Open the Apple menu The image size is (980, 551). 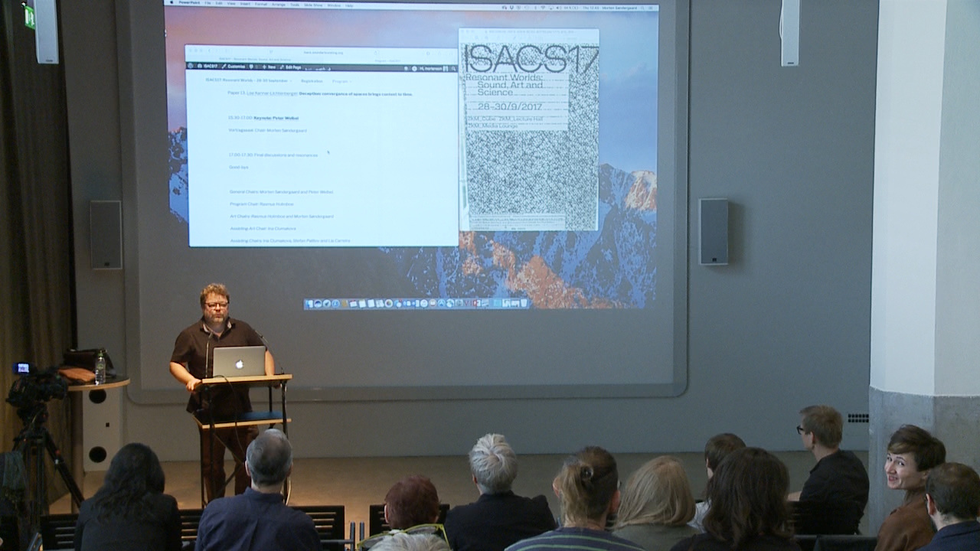(171, 3)
